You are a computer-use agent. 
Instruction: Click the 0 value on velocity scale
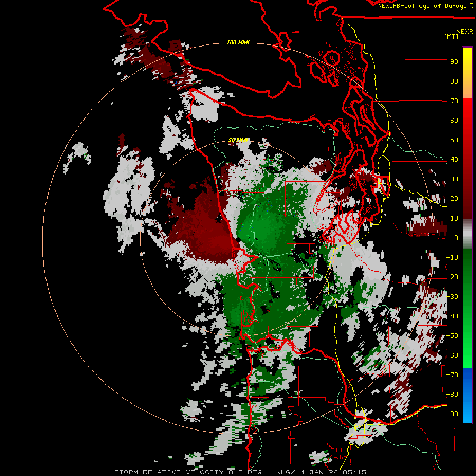click(x=456, y=238)
